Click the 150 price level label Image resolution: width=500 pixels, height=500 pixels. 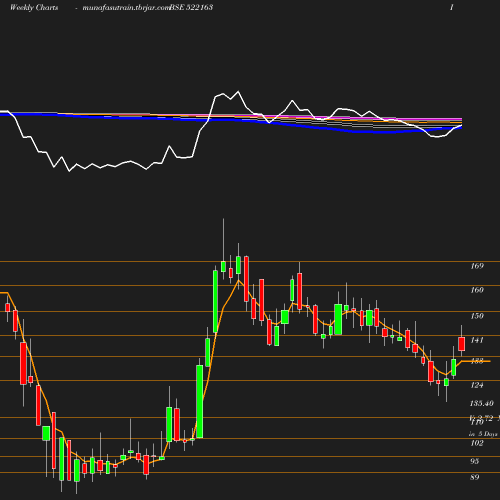(477, 316)
